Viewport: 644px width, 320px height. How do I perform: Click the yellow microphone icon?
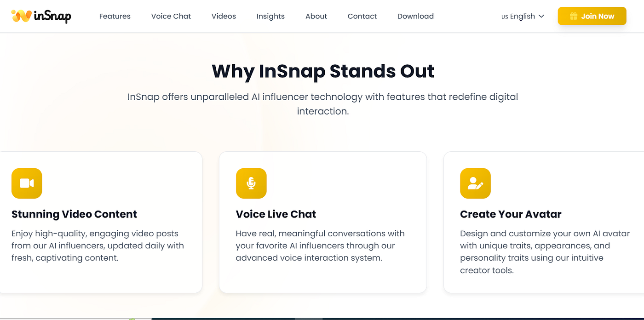point(251,183)
